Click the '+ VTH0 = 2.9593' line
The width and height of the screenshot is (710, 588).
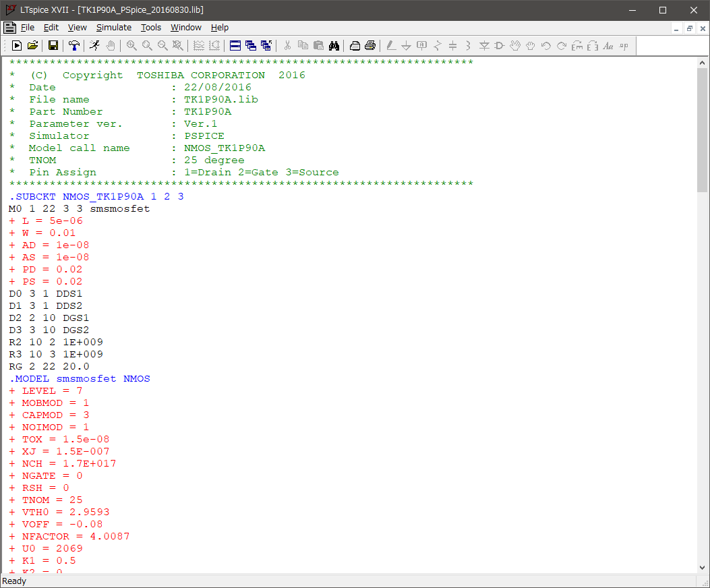click(59, 512)
